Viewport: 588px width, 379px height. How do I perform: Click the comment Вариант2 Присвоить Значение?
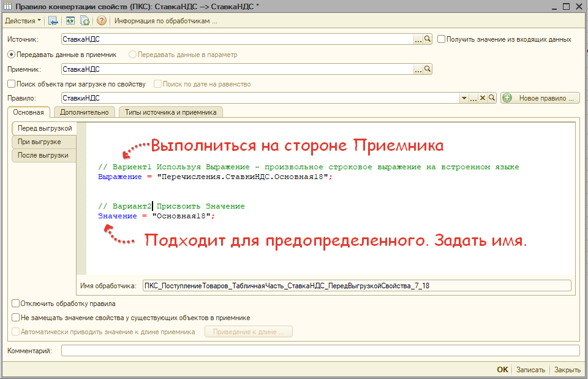point(171,206)
